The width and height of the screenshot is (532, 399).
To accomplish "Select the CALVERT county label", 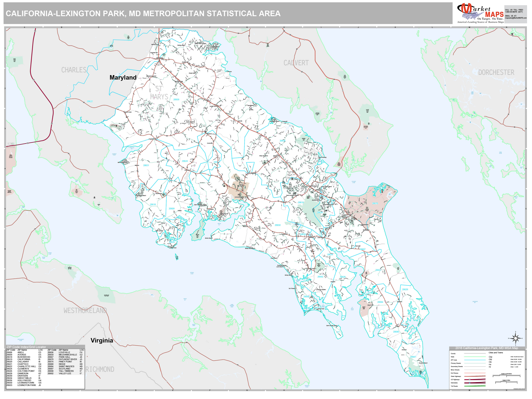I will pos(296,62).
